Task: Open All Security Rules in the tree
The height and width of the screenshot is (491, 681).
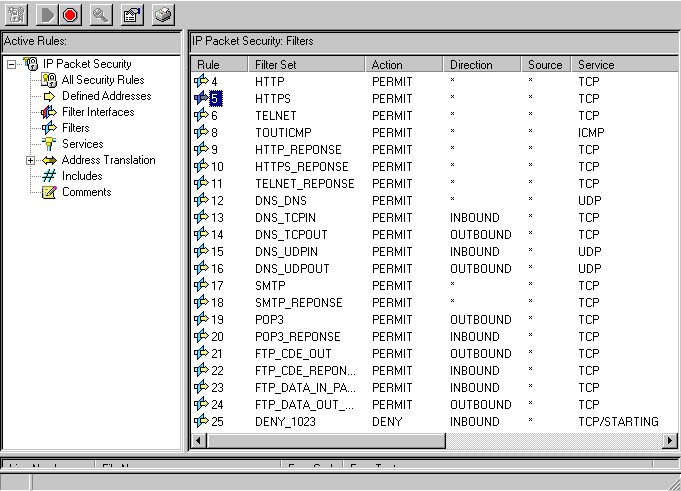Action: 102,80
